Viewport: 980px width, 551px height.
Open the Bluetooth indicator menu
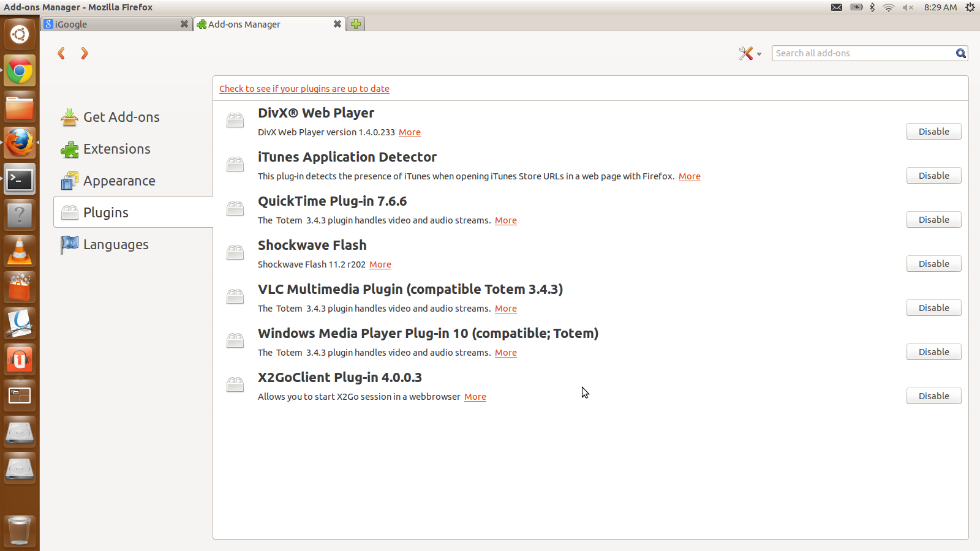click(x=872, y=7)
